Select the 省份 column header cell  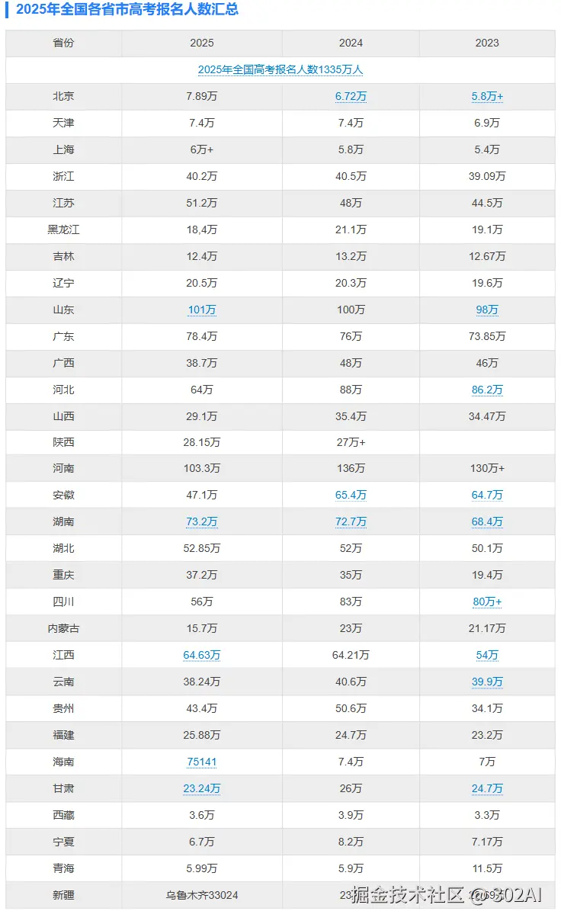tap(64, 43)
